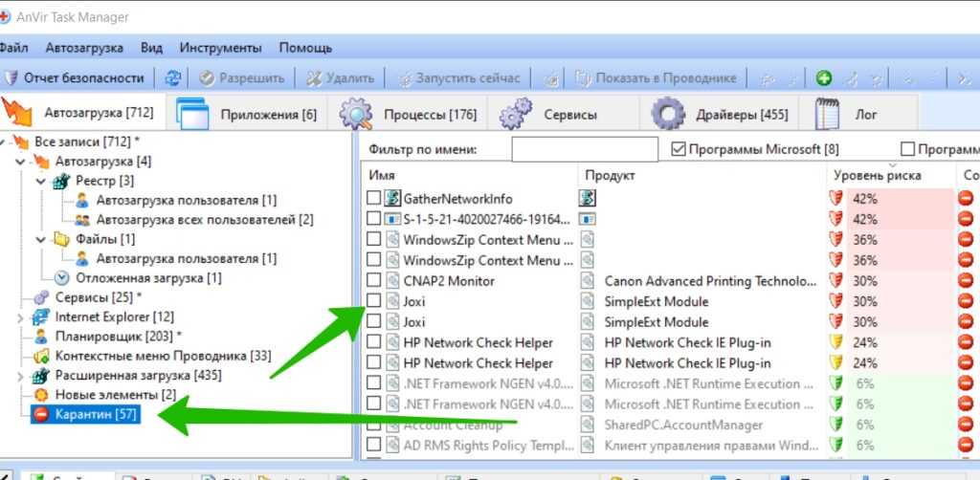The height and width of the screenshot is (480, 980).
Task: Tick the CNAP2 Monitor checkbox
Action: [x=373, y=281]
